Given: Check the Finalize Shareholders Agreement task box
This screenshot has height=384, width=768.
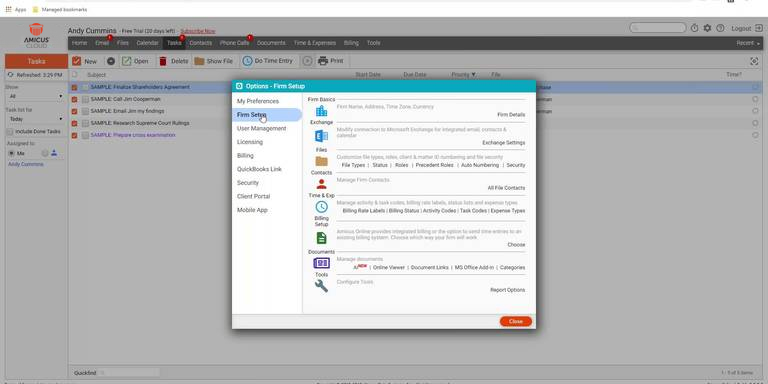Looking at the screenshot, I should (86, 87).
